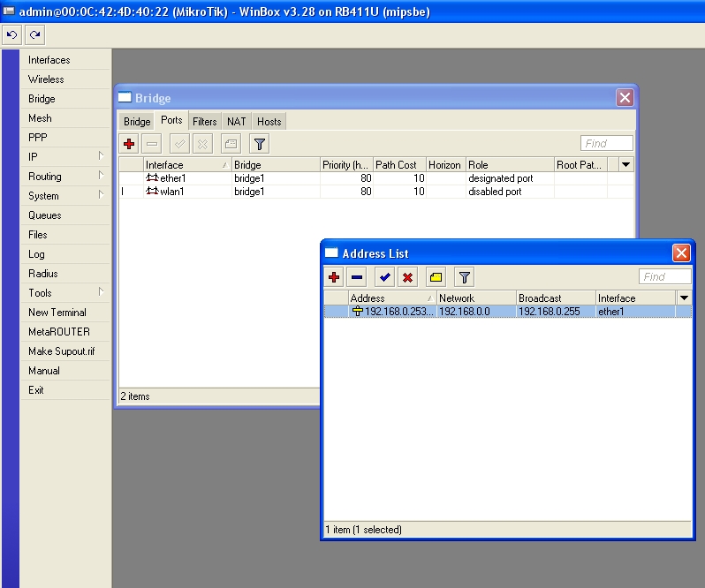Image resolution: width=705 pixels, height=588 pixels.
Task: Click the yellow comment button in Address List
Action: [x=436, y=277]
